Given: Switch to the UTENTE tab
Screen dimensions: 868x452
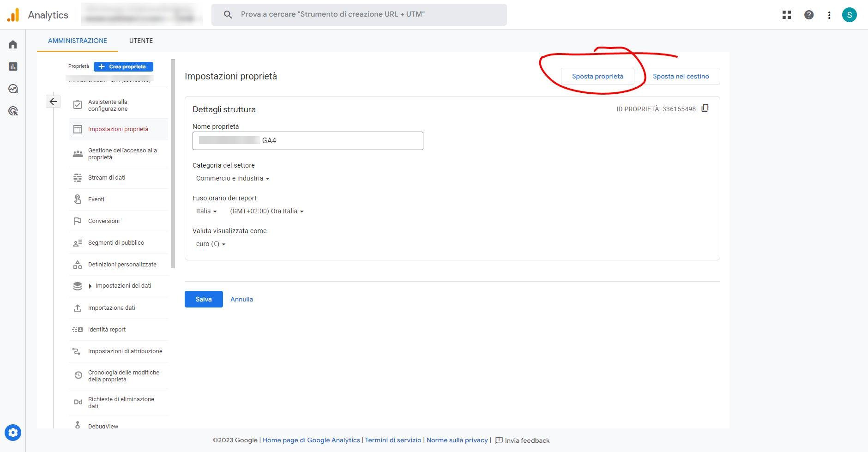Looking at the screenshot, I should tap(141, 41).
